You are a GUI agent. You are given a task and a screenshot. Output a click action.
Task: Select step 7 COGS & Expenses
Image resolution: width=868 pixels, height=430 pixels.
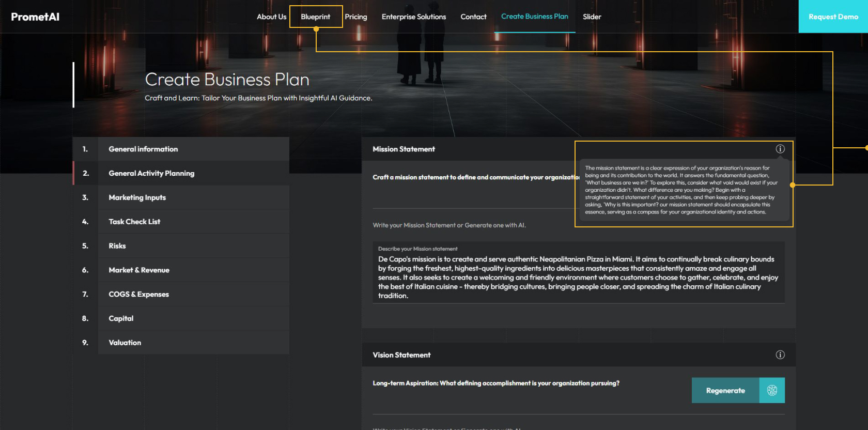coord(181,294)
